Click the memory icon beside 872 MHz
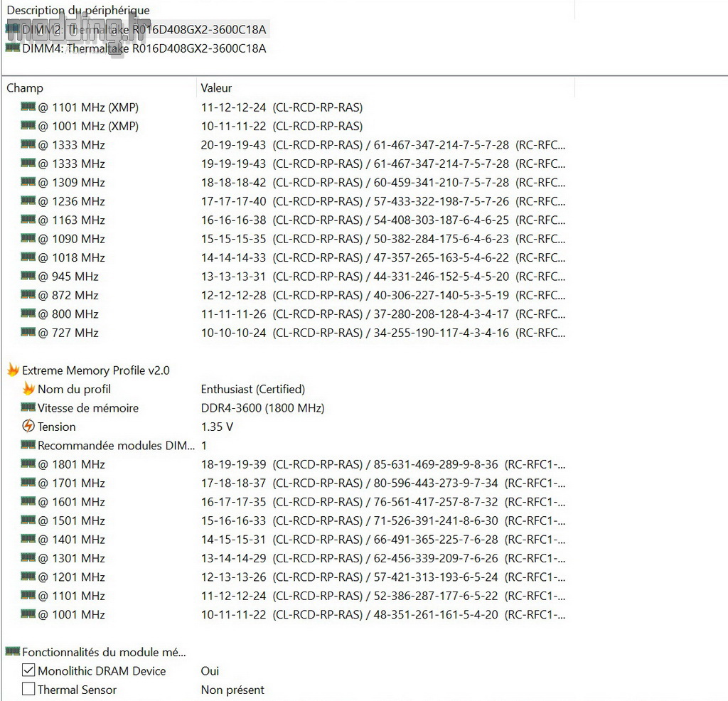 click(28, 294)
